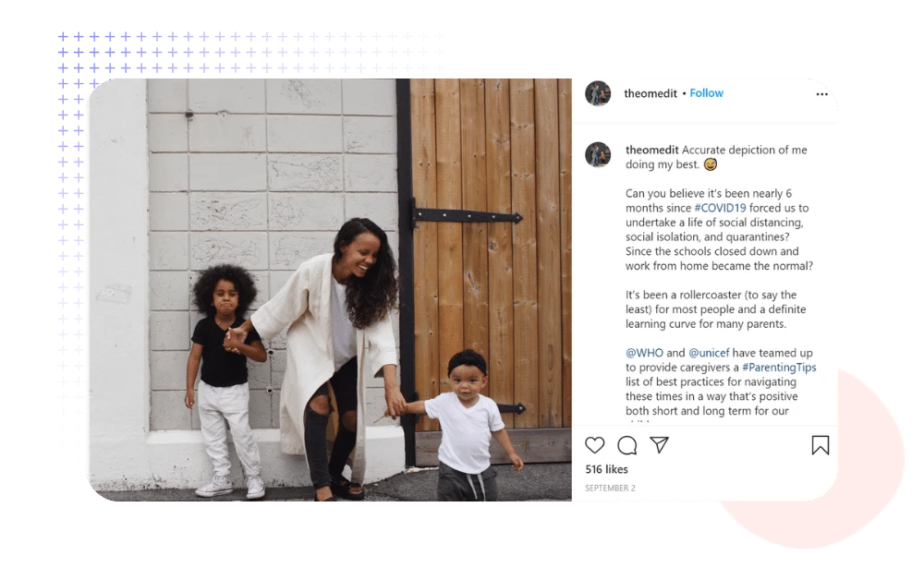924x580 pixels.
Task: View the 516 likes list
Action: [x=606, y=469]
